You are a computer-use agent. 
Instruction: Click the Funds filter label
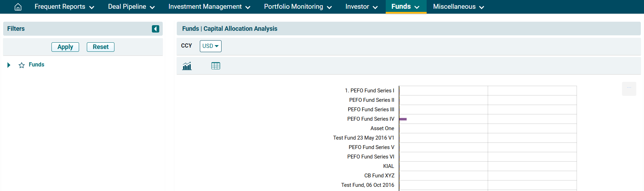36,65
